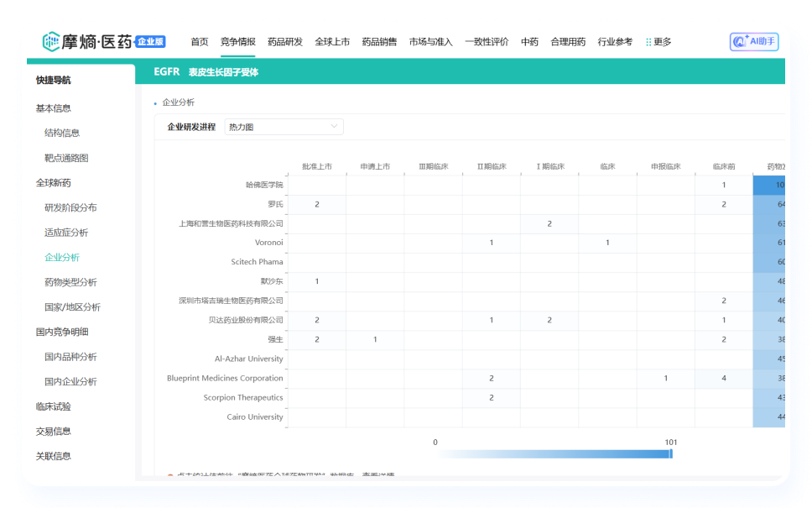Click the III期临床 column header

coord(434,166)
